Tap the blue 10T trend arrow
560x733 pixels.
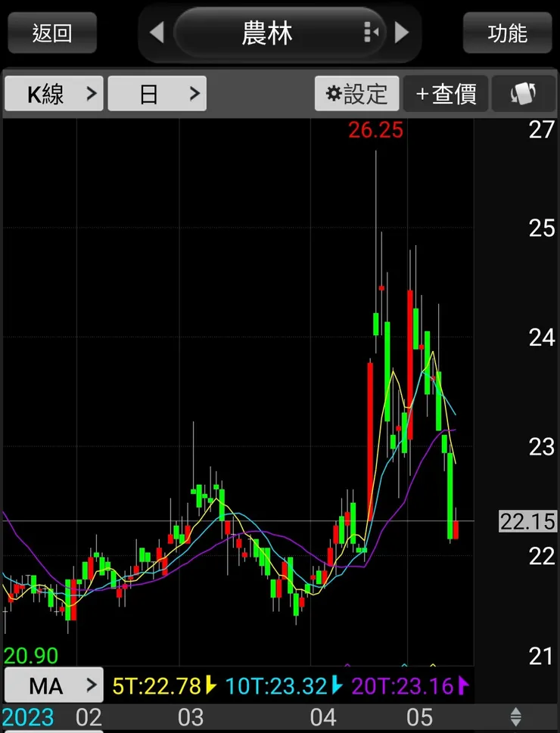337,685
